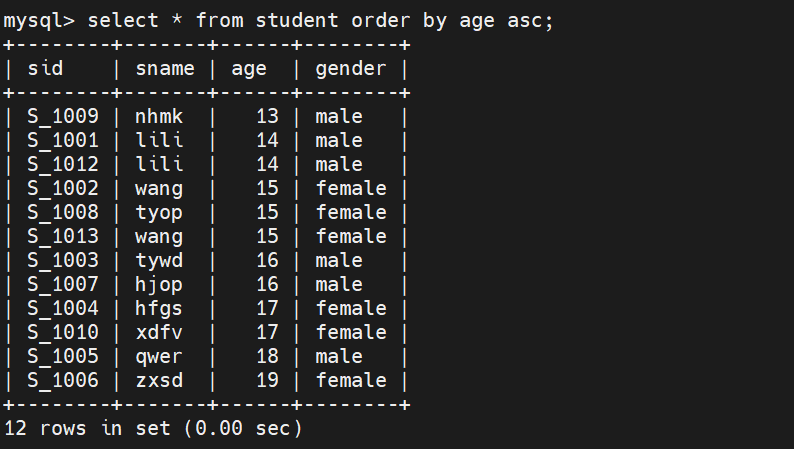Image resolution: width=794 pixels, height=449 pixels.
Task: Click the name "tywd" in the table
Action: pos(159,261)
